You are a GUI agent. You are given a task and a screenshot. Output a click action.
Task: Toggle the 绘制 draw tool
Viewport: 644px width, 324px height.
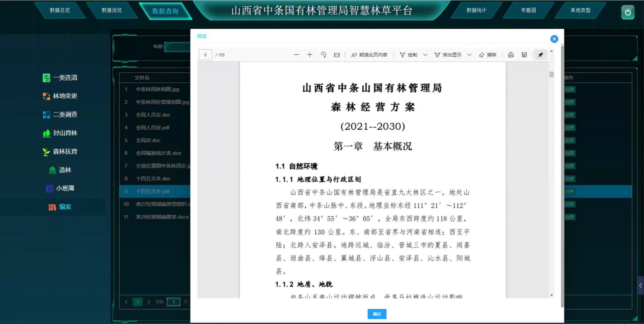(x=409, y=55)
